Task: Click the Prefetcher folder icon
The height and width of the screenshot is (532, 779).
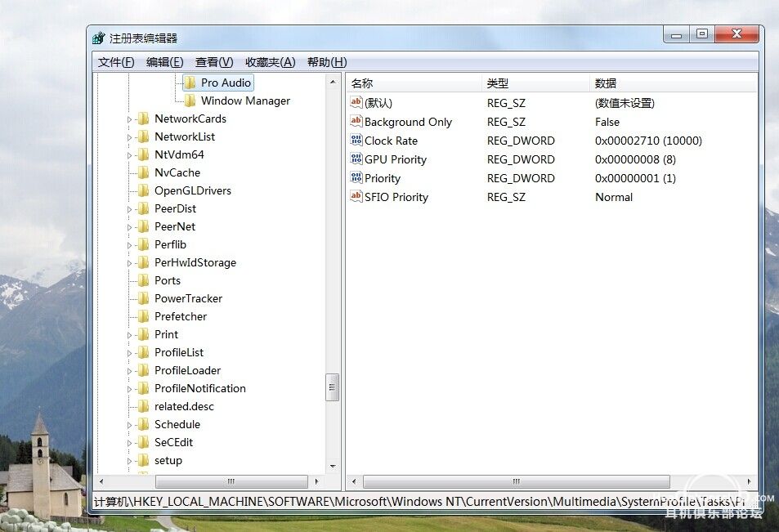Action: tap(144, 316)
